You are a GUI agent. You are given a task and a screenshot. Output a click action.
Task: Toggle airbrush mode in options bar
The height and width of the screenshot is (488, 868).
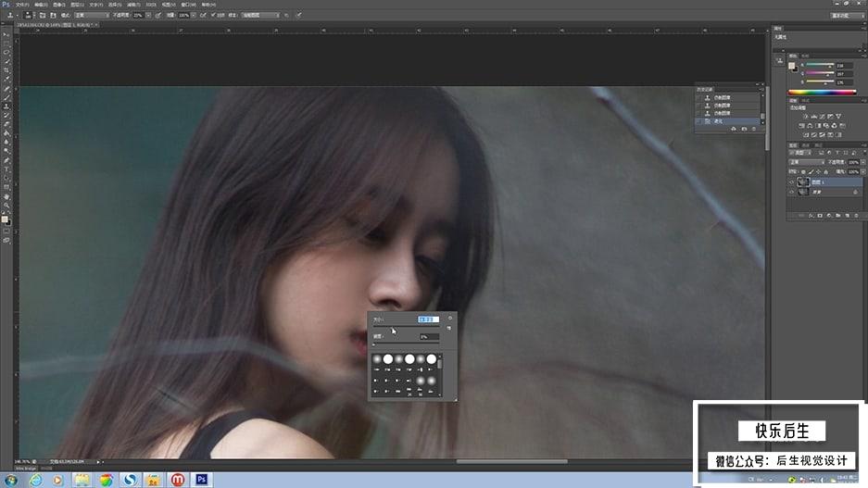tap(202, 15)
